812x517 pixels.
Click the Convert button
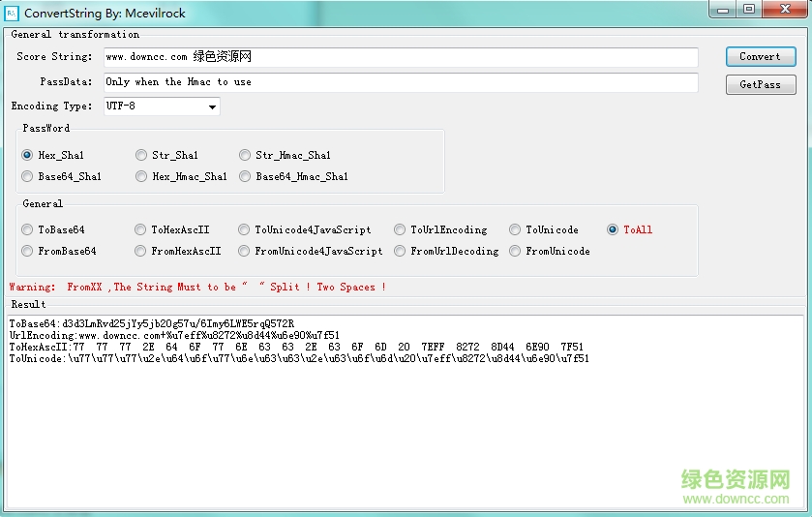click(x=760, y=57)
